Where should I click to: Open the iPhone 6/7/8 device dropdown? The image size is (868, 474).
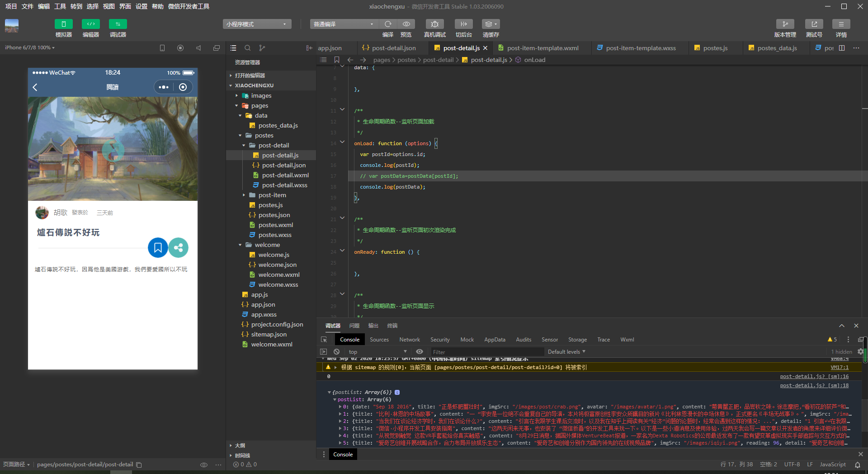point(30,47)
